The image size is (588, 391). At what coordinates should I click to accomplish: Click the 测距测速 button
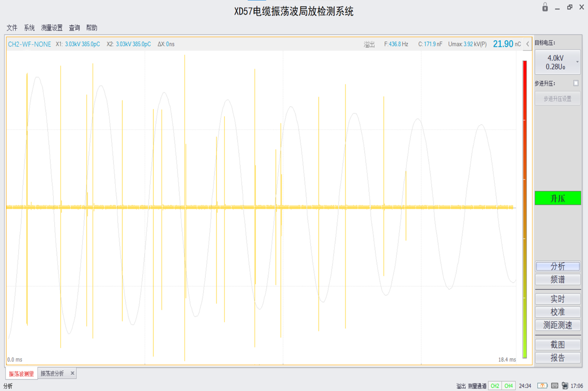point(557,325)
